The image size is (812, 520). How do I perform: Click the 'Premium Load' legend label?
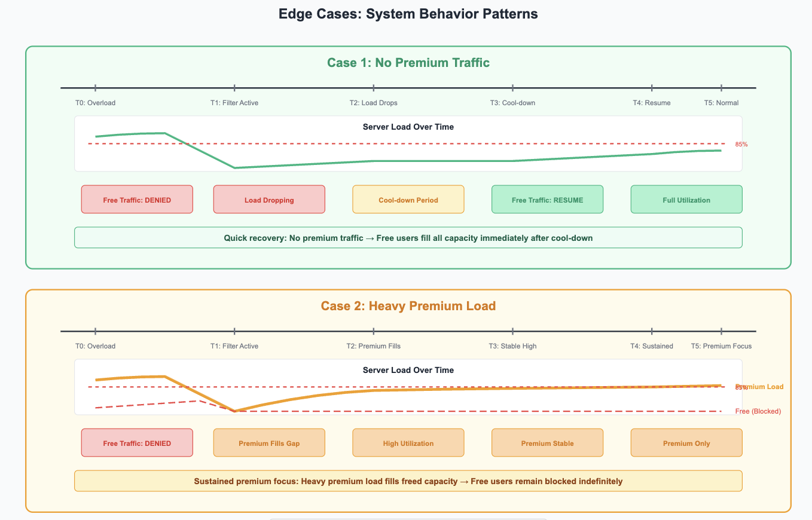760,387
